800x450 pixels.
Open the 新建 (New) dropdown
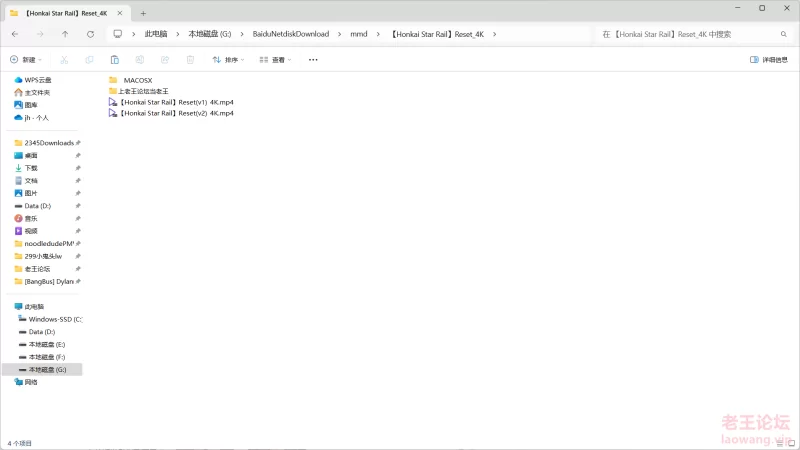(26, 60)
